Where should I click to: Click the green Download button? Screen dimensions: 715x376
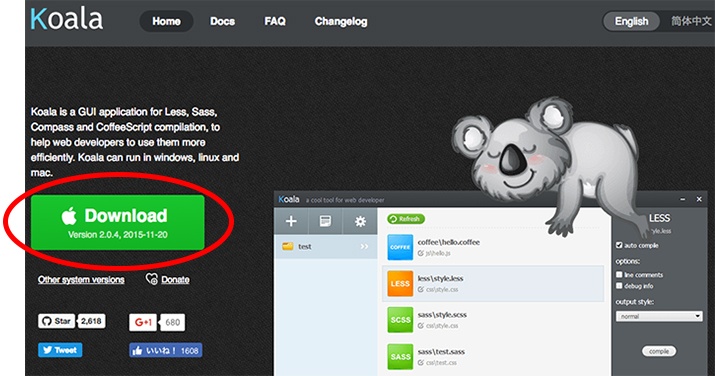click(x=118, y=222)
